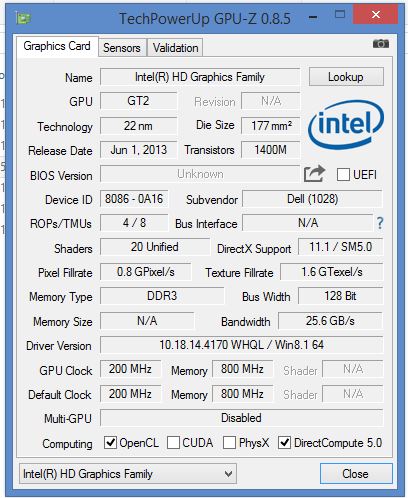This screenshot has height=498, width=408.
Task: Click the Bus Interface question mark icon
Action: pyautogui.click(x=380, y=223)
